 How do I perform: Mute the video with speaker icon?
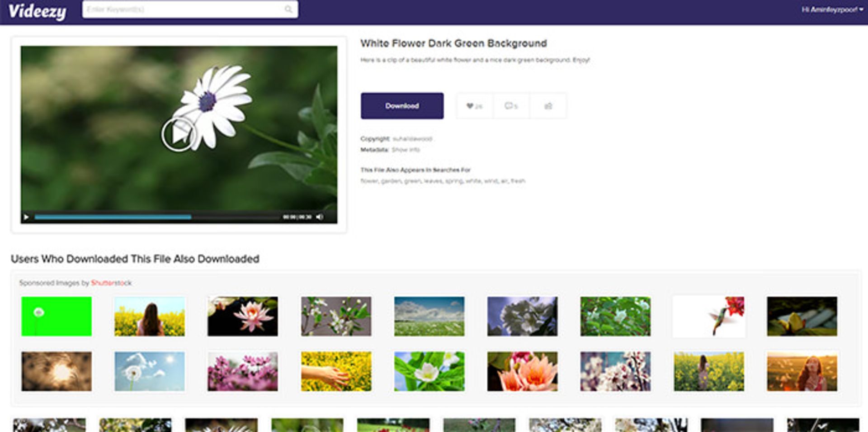[320, 217]
